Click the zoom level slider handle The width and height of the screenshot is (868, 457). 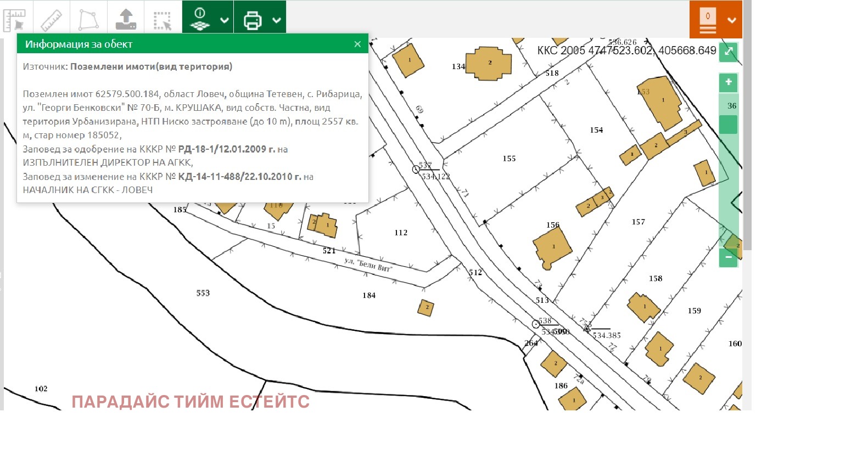[x=729, y=125]
